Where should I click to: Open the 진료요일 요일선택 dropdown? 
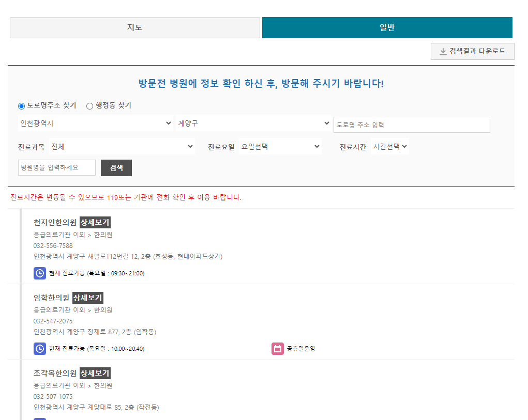[x=280, y=147]
